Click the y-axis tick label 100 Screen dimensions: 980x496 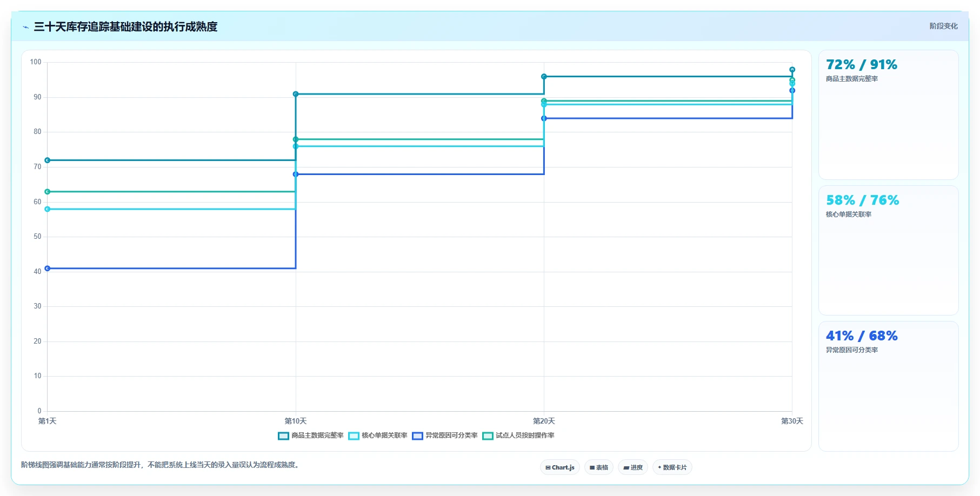36,62
